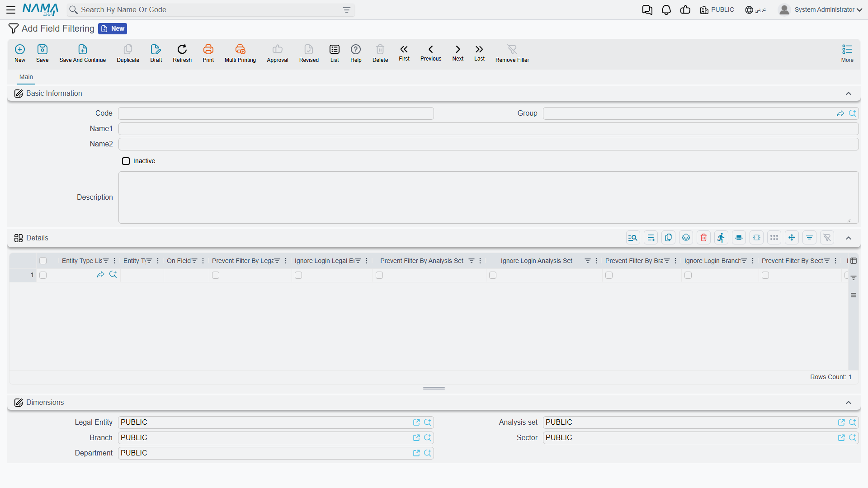Image resolution: width=868 pixels, height=488 pixels.
Task: Open Multi Printing from toolbar
Action: (240, 49)
